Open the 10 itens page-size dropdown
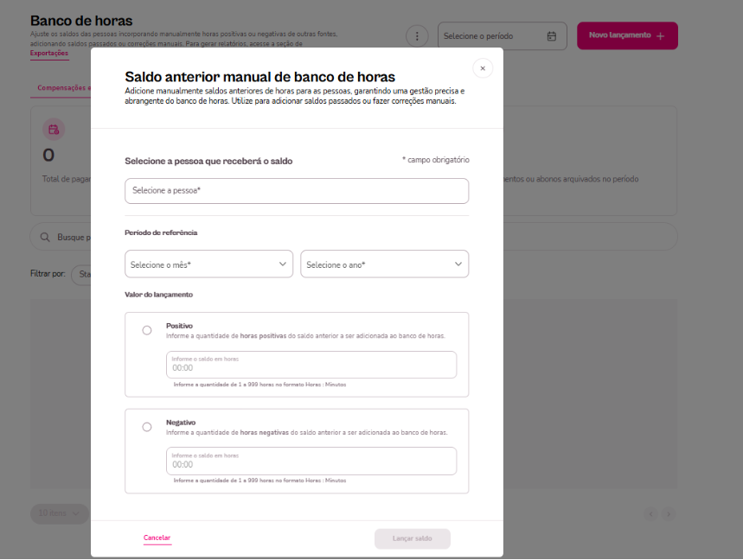 (x=59, y=513)
